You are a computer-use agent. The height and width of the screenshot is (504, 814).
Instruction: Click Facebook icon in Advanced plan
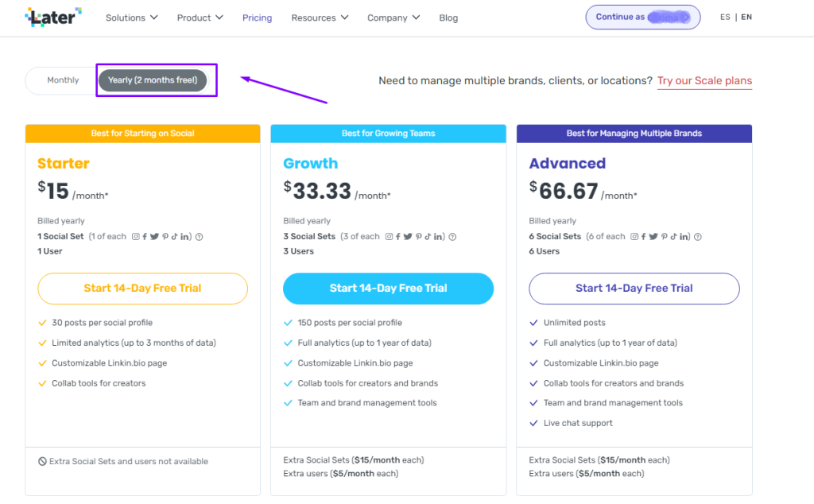coord(644,237)
